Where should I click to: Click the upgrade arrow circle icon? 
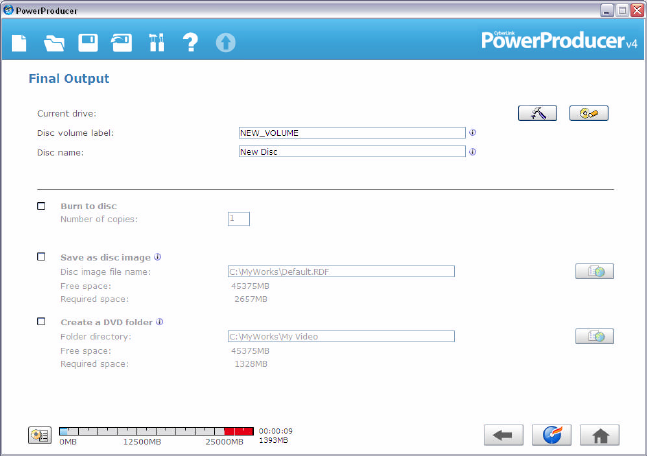pyautogui.click(x=226, y=43)
